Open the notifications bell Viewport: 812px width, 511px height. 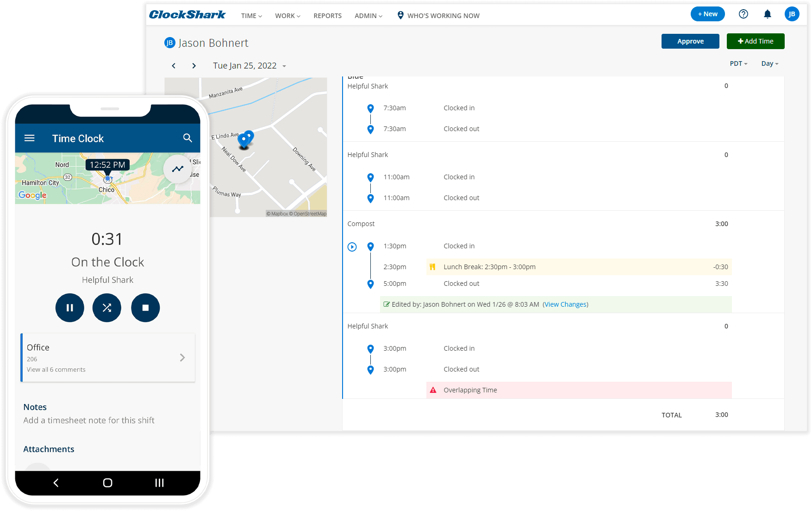(x=767, y=14)
